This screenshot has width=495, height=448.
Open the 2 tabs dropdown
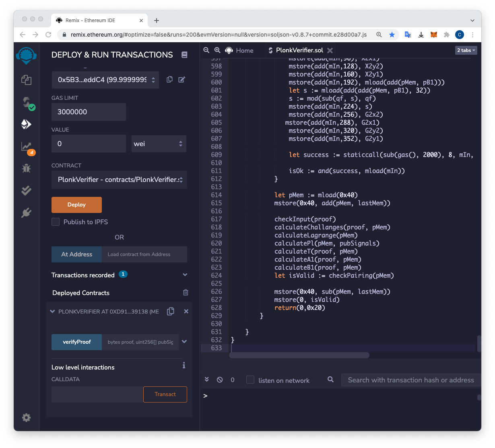(x=466, y=50)
